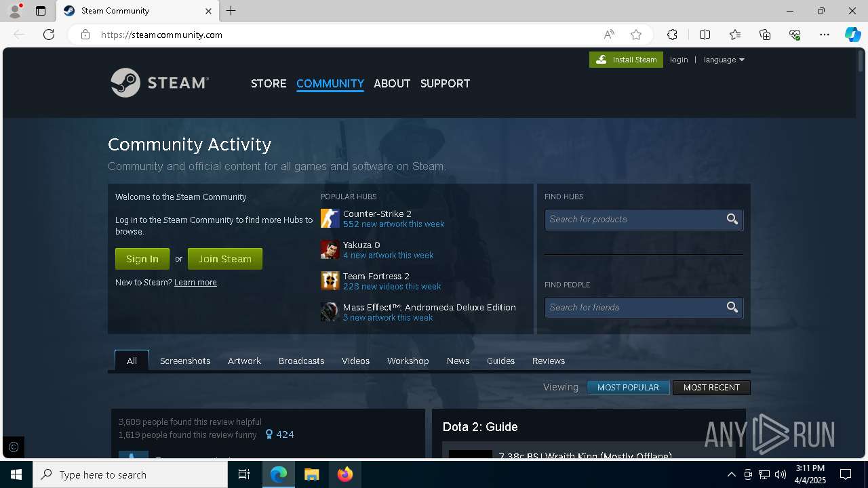Open the Windows notification center
The height and width of the screenshot is (488, 868).
(x=846, y=474)
